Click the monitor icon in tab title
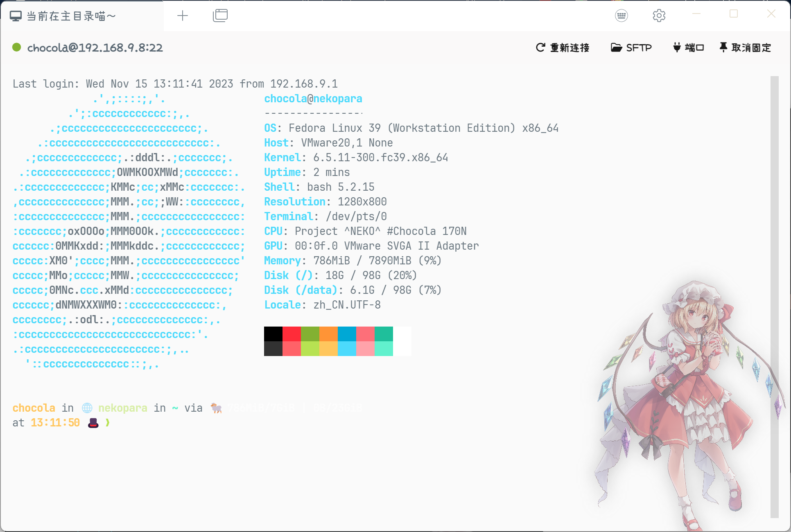 [x=16, y=16]
